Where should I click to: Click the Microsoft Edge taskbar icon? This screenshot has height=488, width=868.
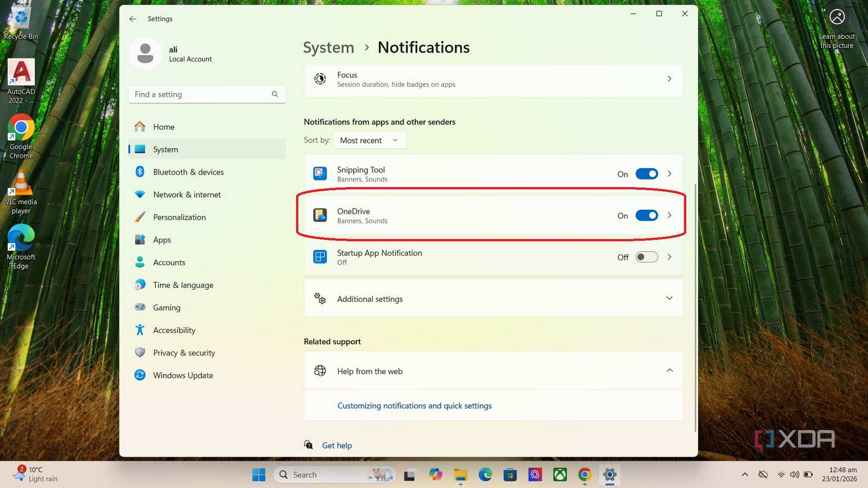coord(485,474)
